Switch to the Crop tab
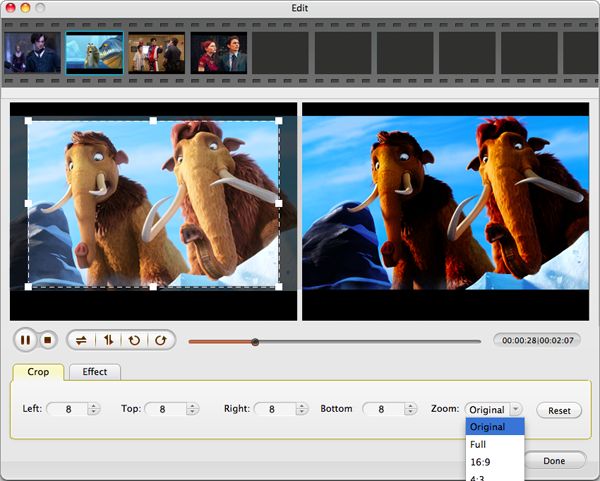 point(38,372)
